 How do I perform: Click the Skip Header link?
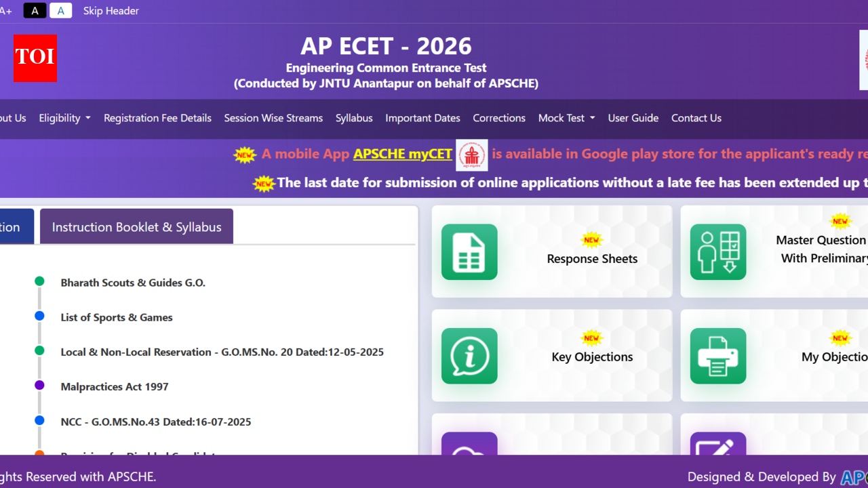pos(111,11)
